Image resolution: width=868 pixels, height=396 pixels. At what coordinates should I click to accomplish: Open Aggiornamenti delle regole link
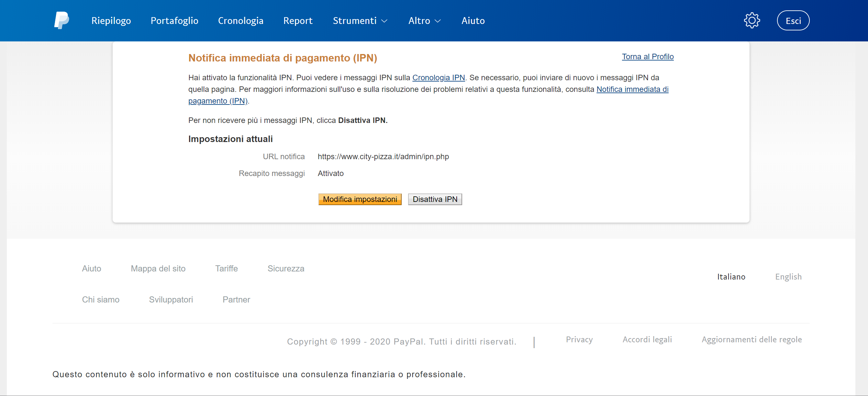click(751, 339)
